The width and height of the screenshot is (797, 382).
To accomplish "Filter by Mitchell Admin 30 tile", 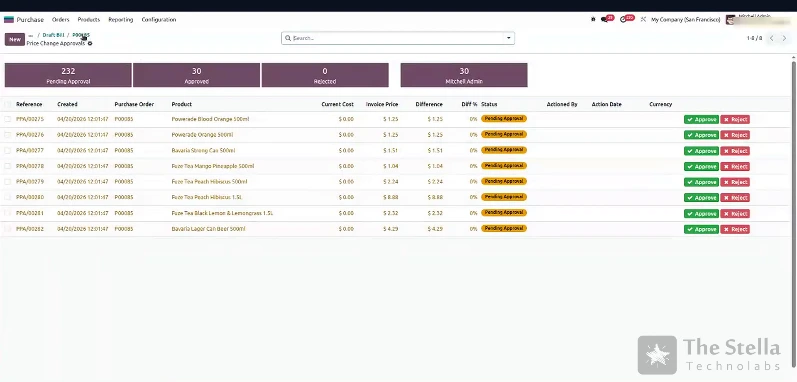I will 464,75.
